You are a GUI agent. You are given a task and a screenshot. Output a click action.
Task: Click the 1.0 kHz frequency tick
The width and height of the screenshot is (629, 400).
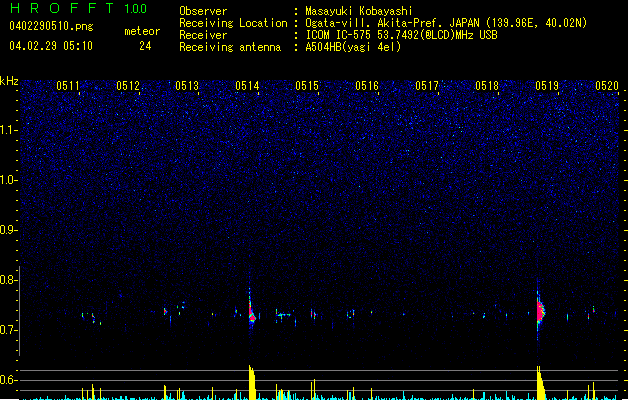coord(8,180)
